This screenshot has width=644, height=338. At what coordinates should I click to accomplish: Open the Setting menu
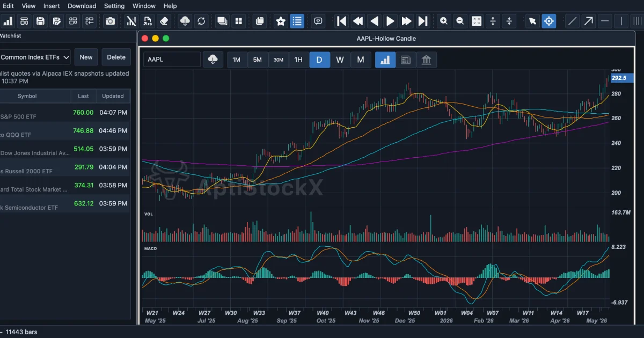(114, 6)
